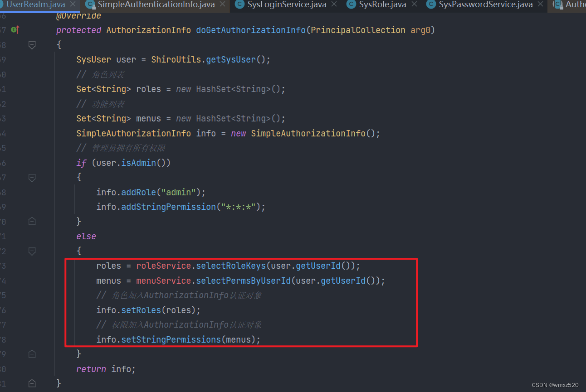This screenshot has height=392, width=586.
Task: Click the comment 角色列表
Action: 100,74
